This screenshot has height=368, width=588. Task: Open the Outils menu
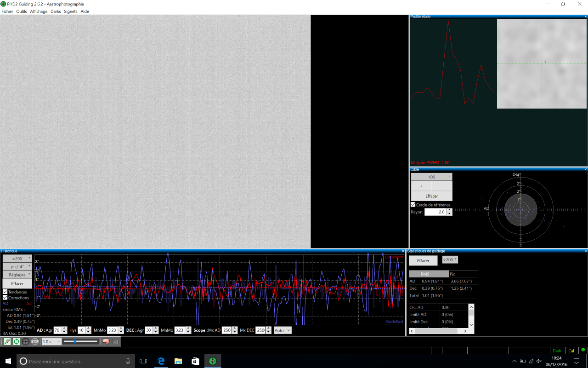(21, 11)
